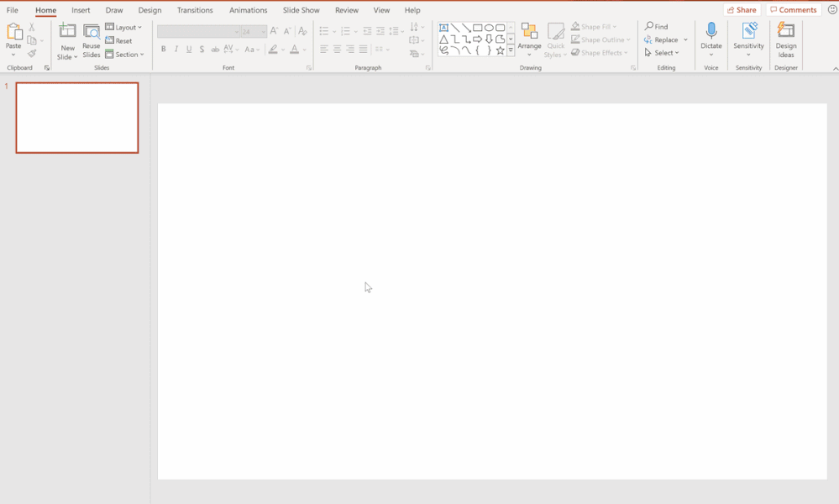Open the Comments button
Screen dimensions: 839x504
point(794,9)
